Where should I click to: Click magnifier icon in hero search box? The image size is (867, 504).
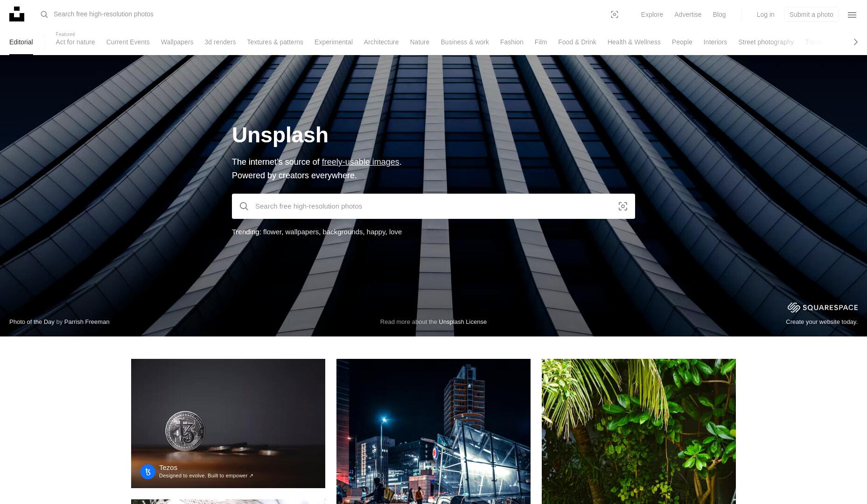[x=244, y=206]
